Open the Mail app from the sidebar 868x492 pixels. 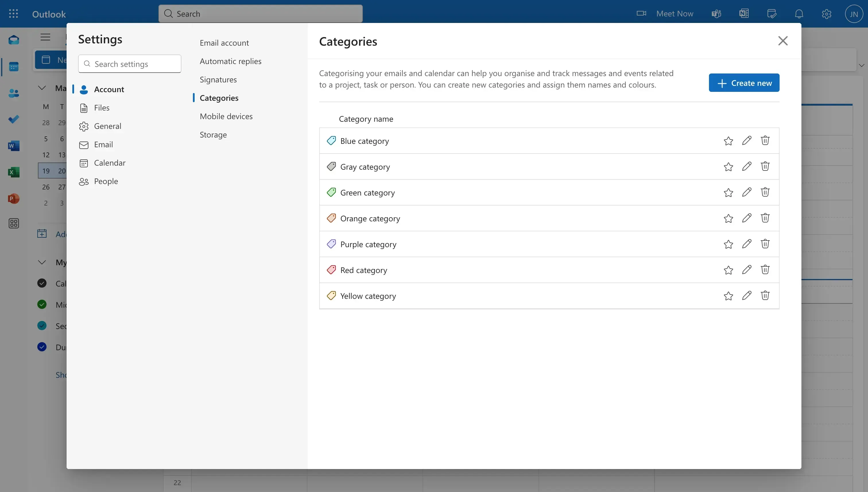pyautogui.click(x=14, y=40)
